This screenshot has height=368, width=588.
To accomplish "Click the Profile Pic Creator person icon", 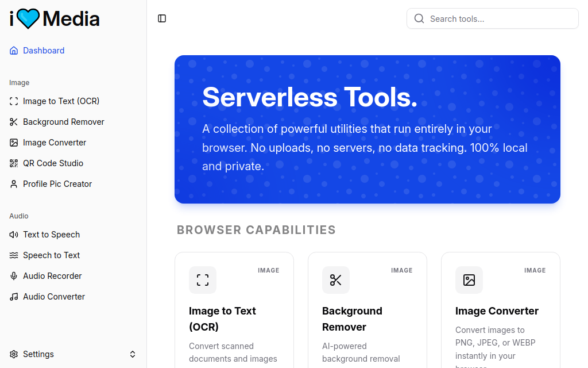I will tap(14, 183).
